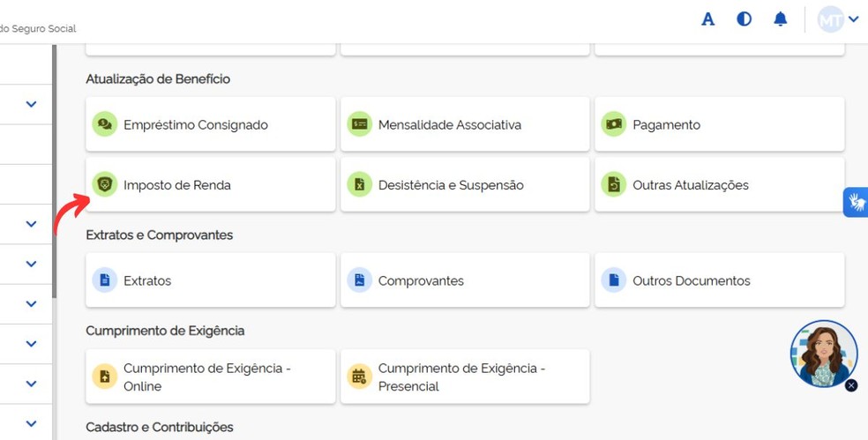
Task: Select Cumprimento de Exigência - Presencial
Action: [x=464, y=377]
